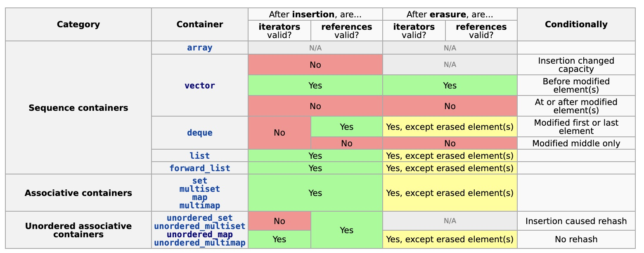The image size is (644, 253).
Task: Open the multiset container link
Action: click(200, 189)
